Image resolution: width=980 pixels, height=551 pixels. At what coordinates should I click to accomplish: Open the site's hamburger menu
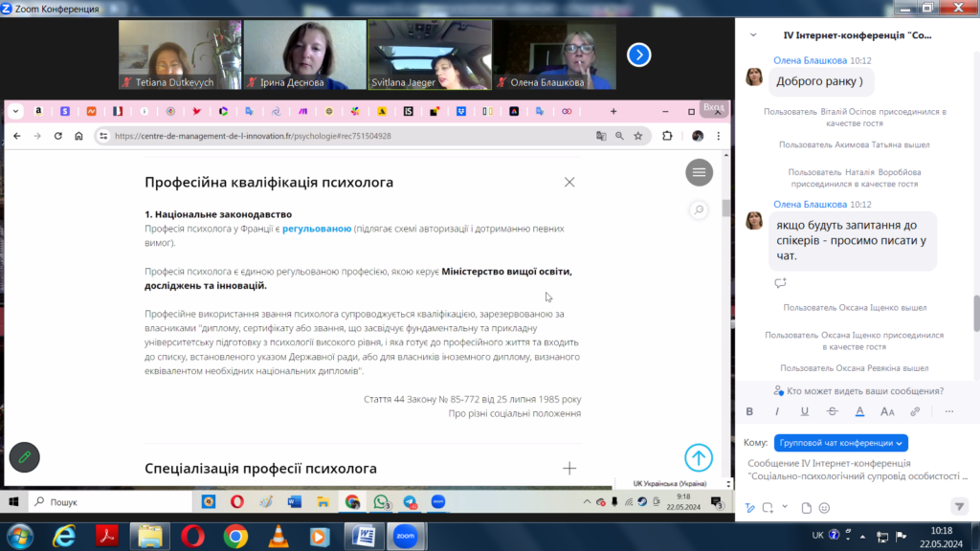[699, 172]
